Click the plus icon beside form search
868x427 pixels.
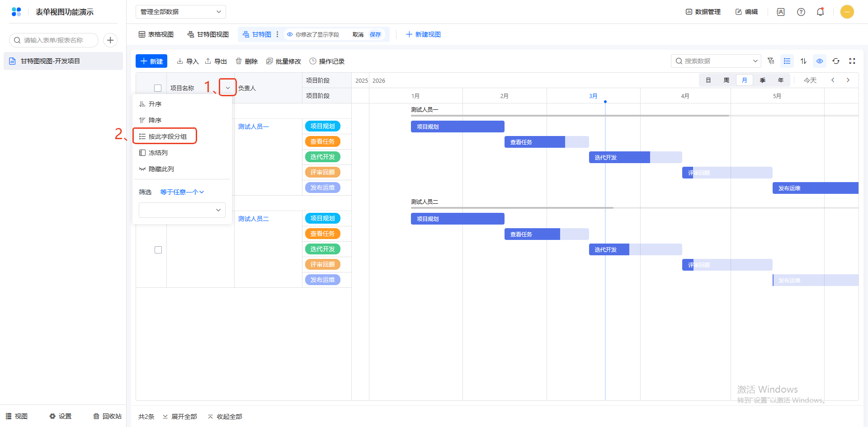(x=110, y=40)
